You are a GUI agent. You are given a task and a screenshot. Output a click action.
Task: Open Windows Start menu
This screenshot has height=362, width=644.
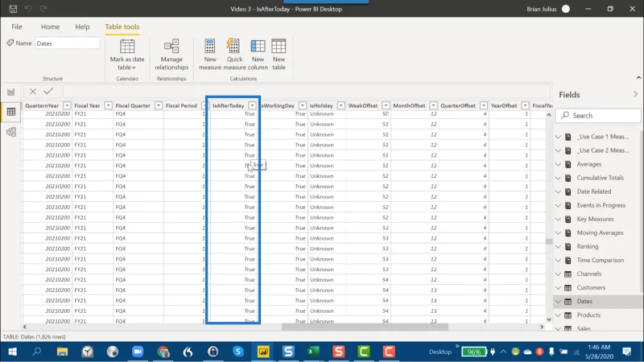point(12,352)
